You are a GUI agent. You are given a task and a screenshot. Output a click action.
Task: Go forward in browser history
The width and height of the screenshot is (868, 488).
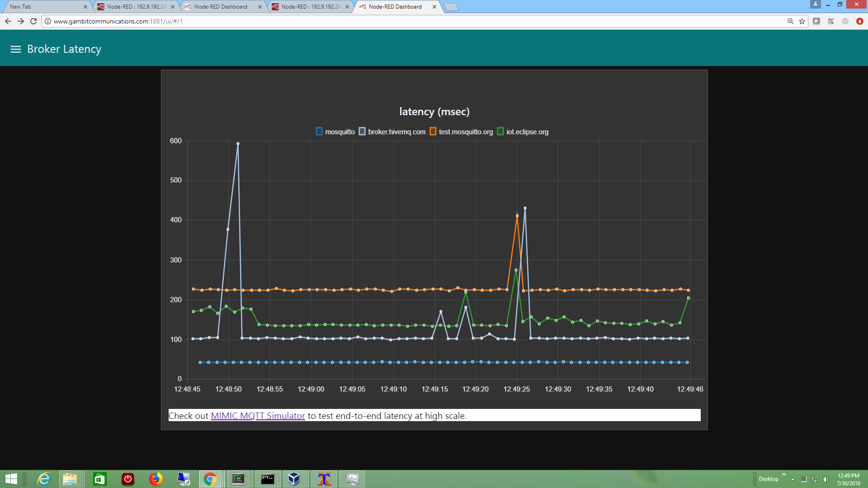click(x=21, y=21)
